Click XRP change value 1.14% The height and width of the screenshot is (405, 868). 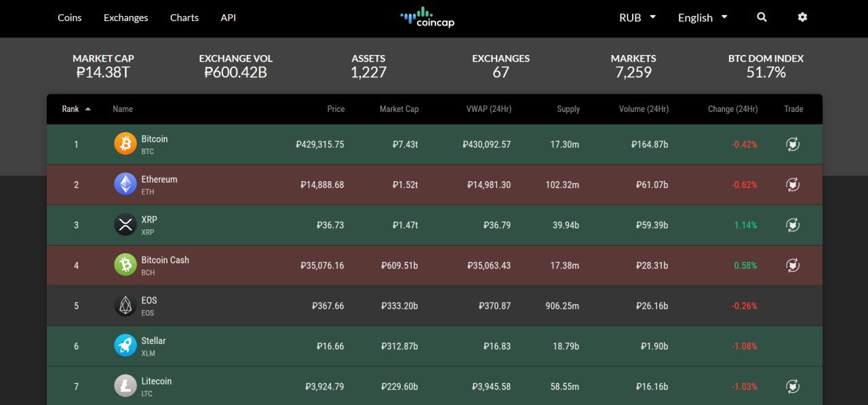point(745,225)
